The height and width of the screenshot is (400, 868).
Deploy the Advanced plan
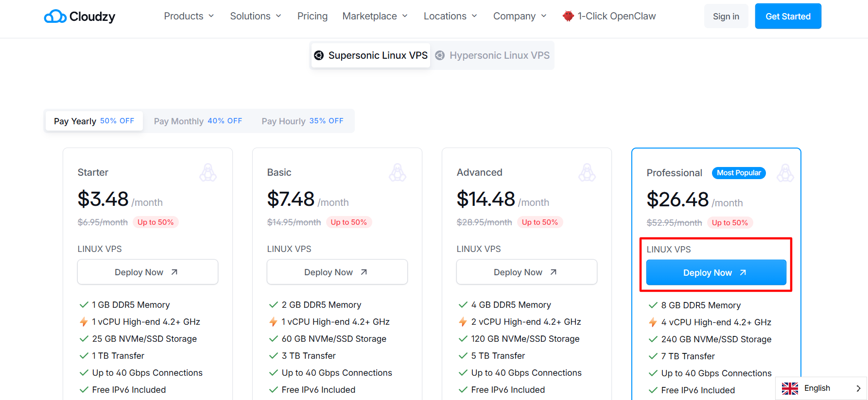coord(527,272)
